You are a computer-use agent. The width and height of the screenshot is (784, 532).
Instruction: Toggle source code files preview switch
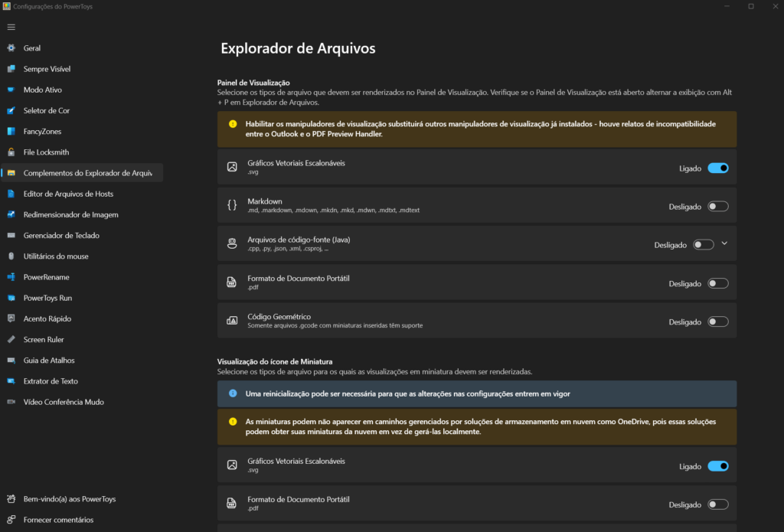(703, 245)
